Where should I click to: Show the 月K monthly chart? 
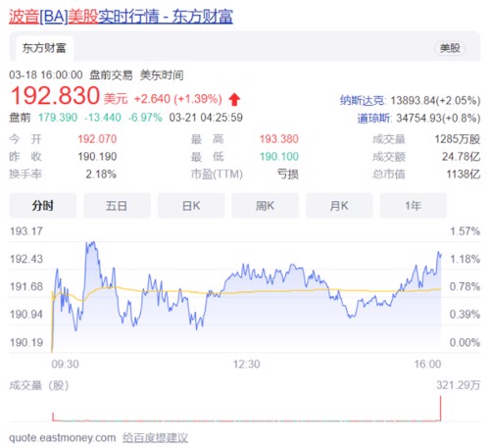(339, 206)
